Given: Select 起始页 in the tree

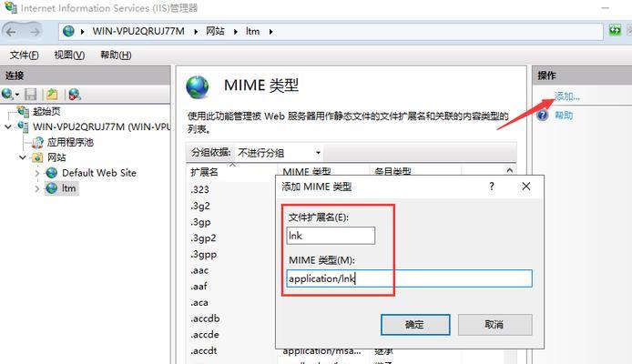Looking at the screenshot, I should (46, 111).
